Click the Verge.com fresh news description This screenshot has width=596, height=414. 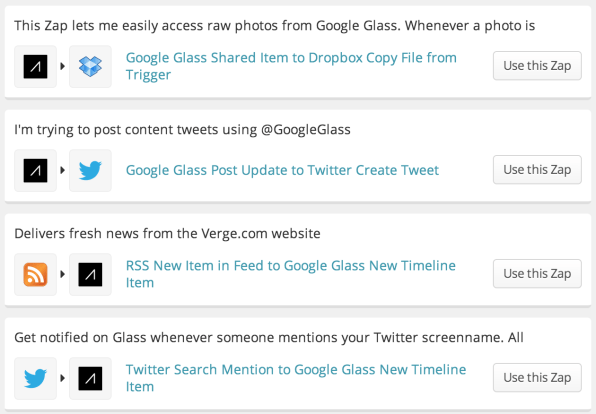coord(167,233)
